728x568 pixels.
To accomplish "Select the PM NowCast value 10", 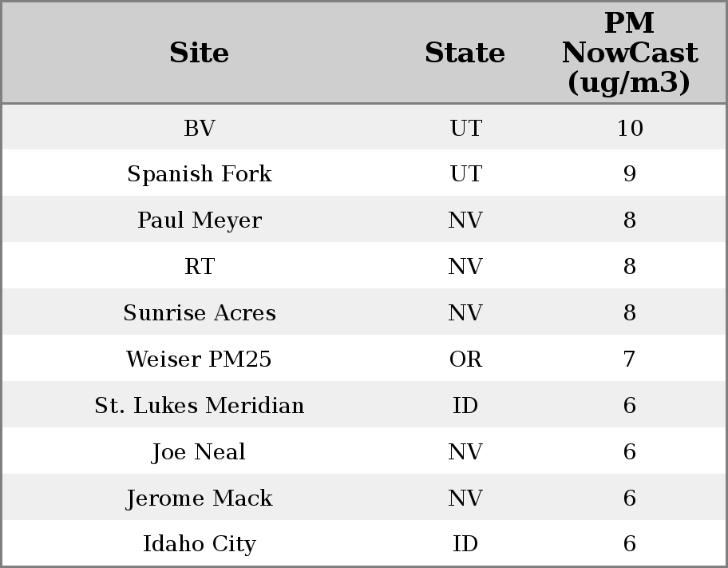I will [629, 128].
